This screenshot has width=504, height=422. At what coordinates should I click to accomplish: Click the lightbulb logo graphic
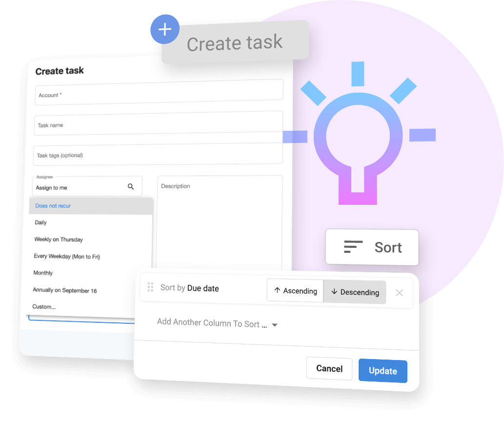point(359,133)
